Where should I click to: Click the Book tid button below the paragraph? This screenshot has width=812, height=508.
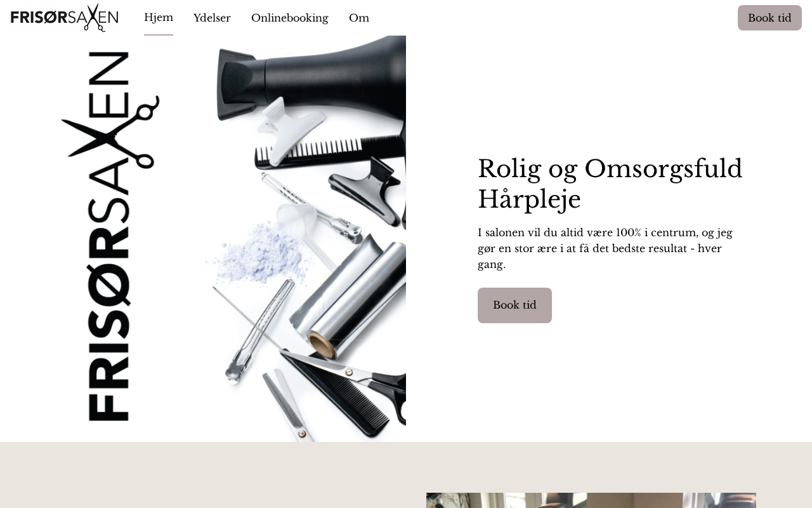coord(514,305)
